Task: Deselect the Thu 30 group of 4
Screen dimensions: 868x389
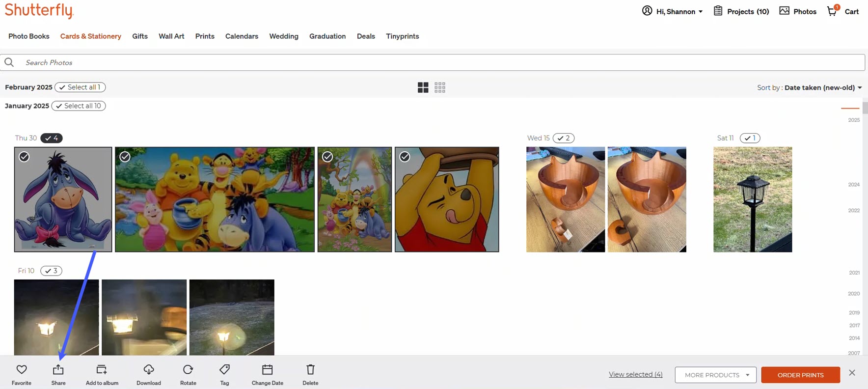Action: pyautogui.click(x=52, y=138)
